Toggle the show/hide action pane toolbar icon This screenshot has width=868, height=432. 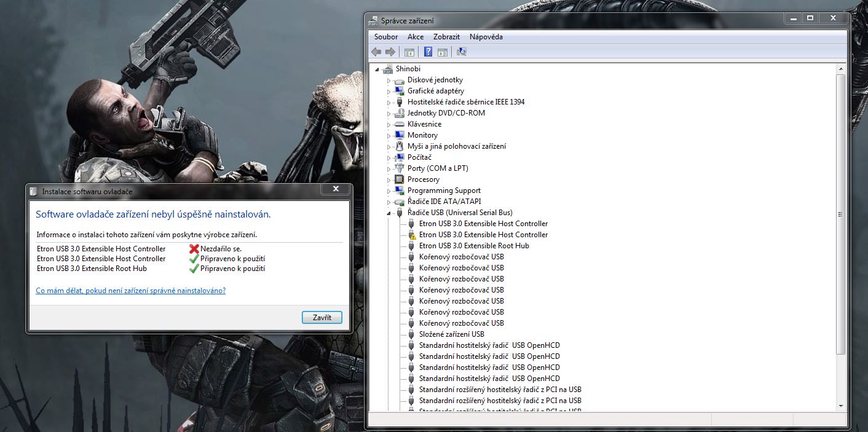tap(443, 52)
